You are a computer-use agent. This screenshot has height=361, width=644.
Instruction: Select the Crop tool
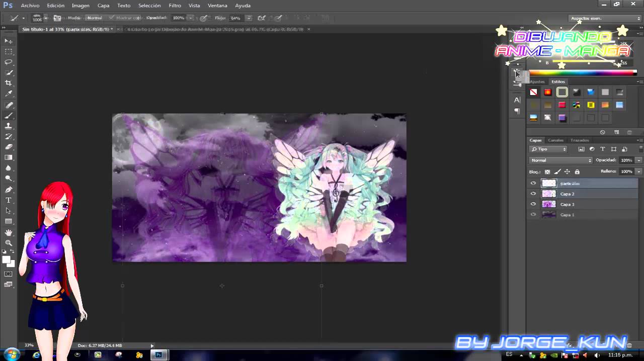[x=9, y=83]
